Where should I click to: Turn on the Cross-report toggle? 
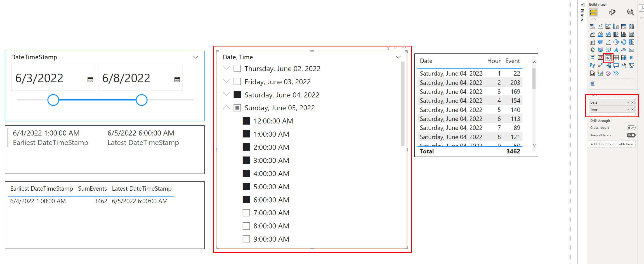[631, 128]
